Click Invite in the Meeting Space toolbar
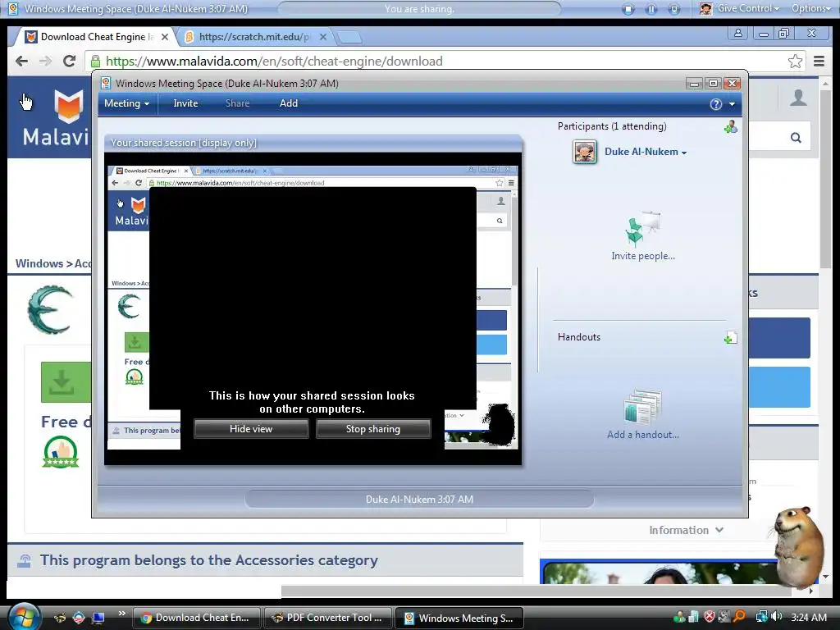 click(185, 103)
